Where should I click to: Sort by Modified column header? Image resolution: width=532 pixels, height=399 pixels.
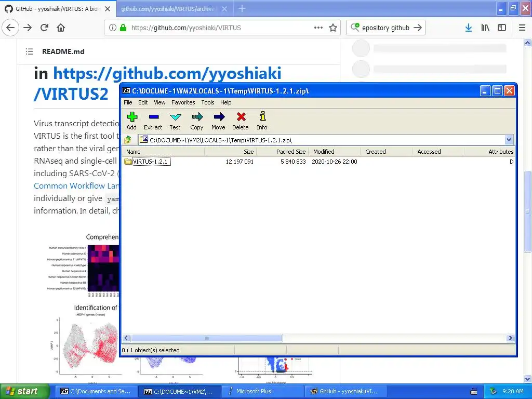[334, 152]
